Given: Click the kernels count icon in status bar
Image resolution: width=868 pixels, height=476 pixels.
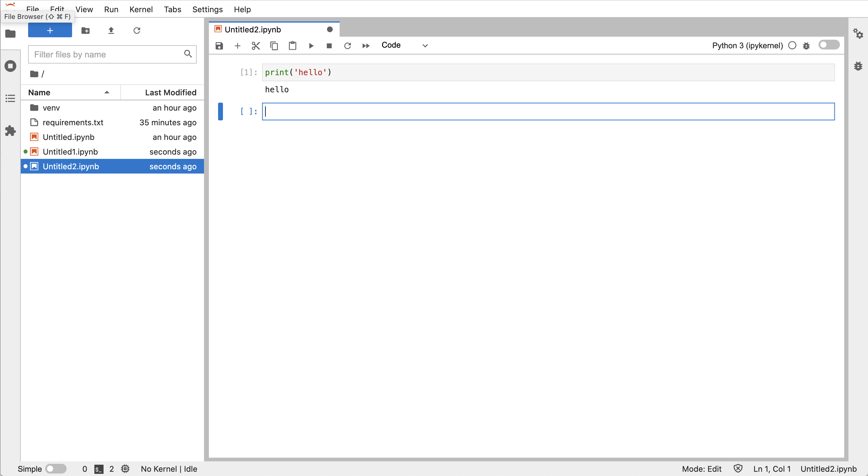Looking at the screenshot, I should point(125,469).
